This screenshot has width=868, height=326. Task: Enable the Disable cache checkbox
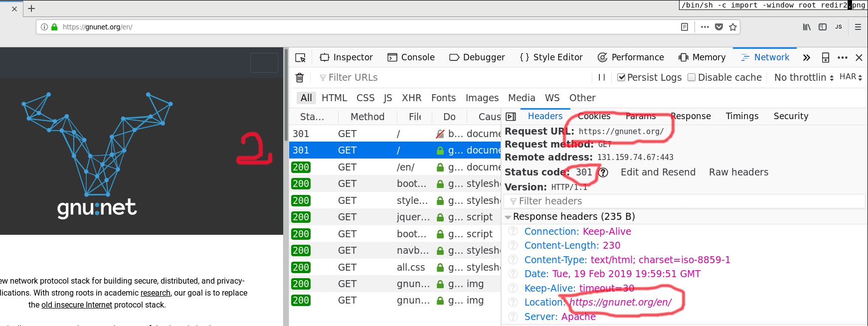(x=692, y=77)
